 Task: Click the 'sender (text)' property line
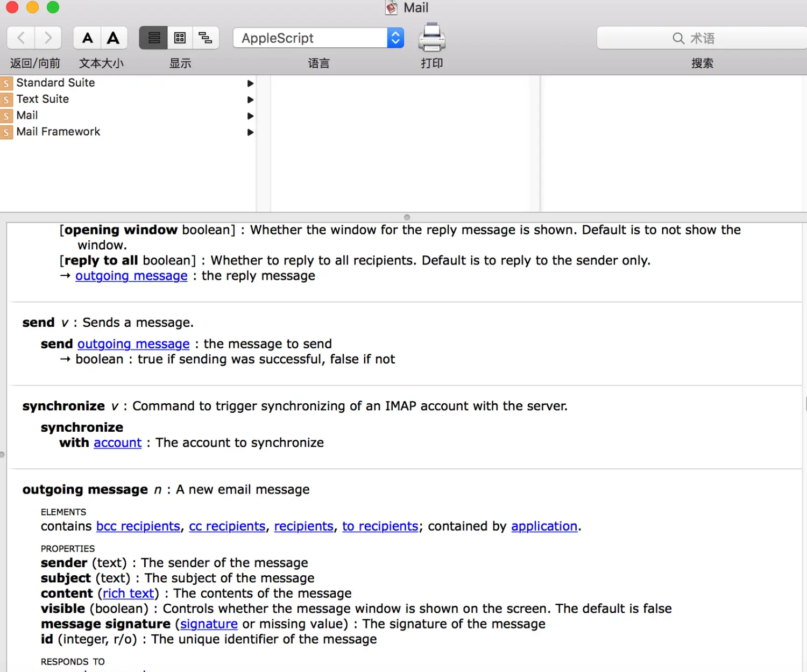(174, 563)
